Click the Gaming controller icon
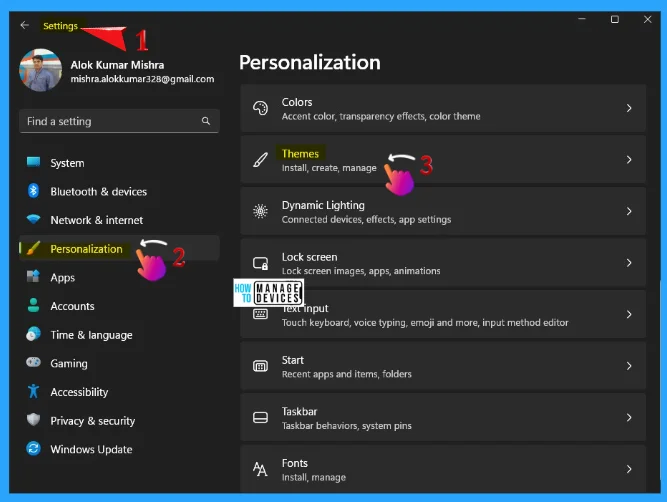The height and width of the screenshot is (502, 667). (x=33, y=362)
